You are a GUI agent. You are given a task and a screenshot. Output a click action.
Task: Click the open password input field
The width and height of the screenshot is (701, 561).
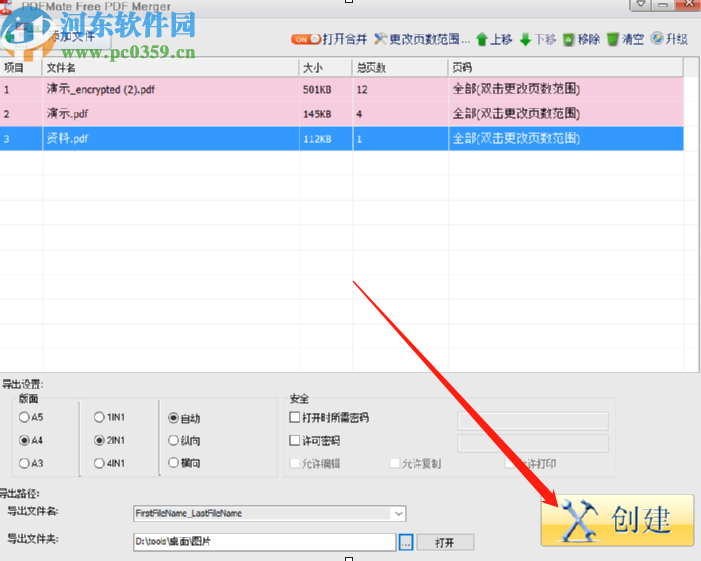coord(533,421)
